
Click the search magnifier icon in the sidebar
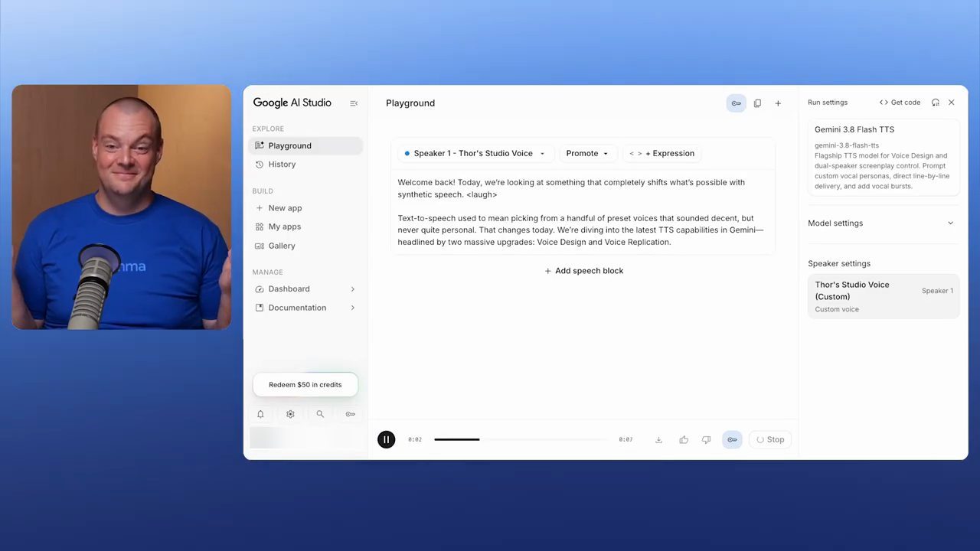320,414
